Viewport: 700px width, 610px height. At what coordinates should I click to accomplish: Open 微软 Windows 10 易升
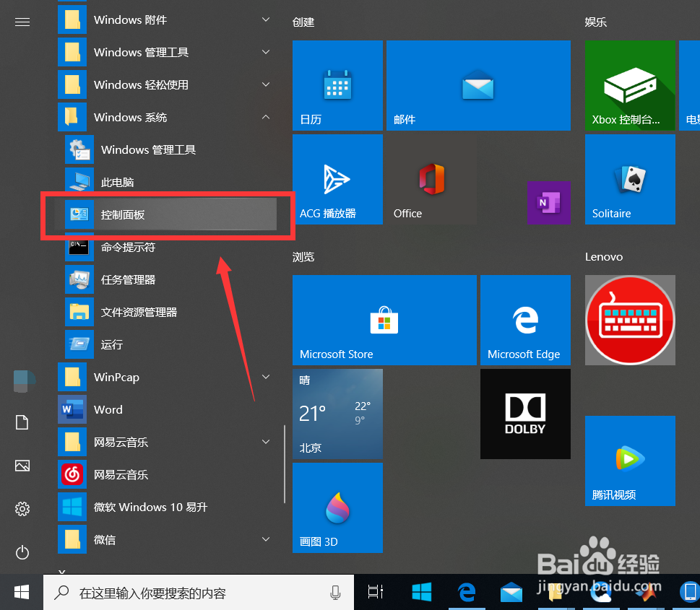(167, 507)
